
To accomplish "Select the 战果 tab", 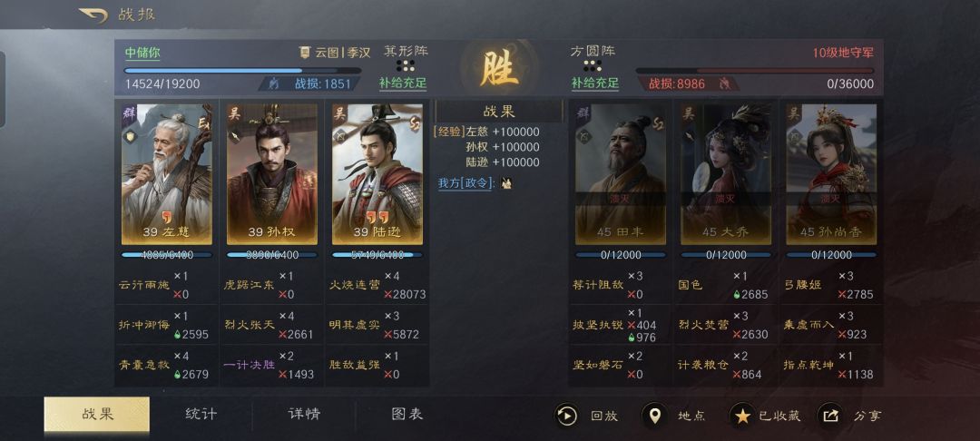I will click(x=97, y=414).
